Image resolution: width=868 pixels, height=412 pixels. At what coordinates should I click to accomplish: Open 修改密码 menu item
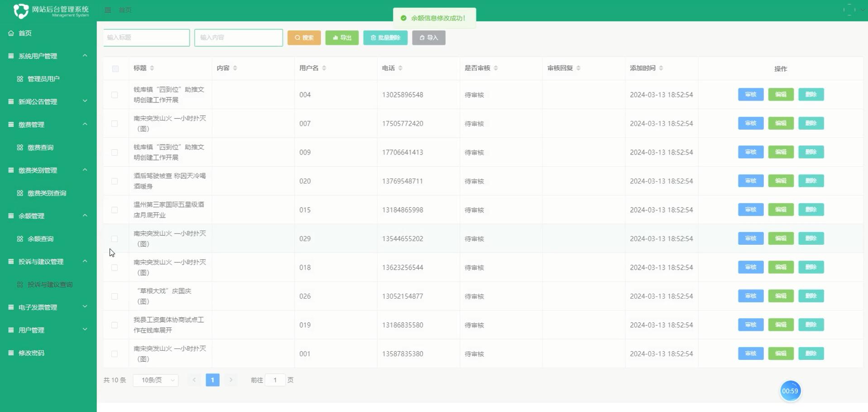click(x=48, y=353)
